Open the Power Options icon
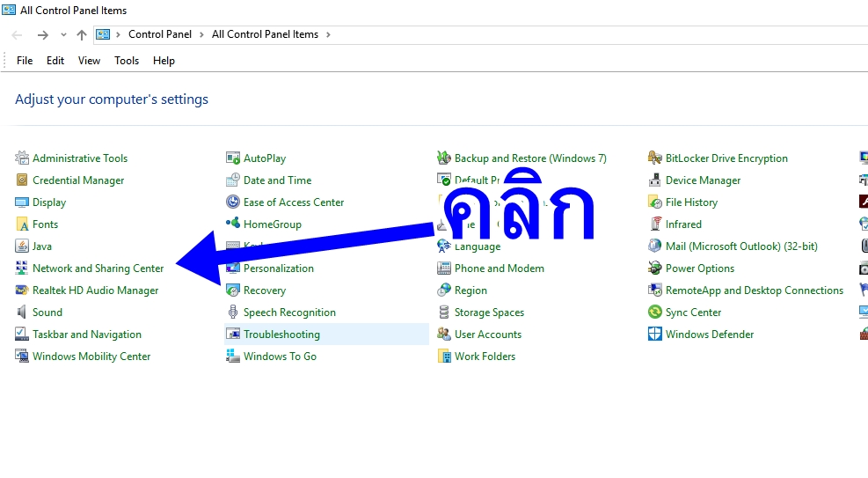868x478 pixels. (x=655, y=268)
